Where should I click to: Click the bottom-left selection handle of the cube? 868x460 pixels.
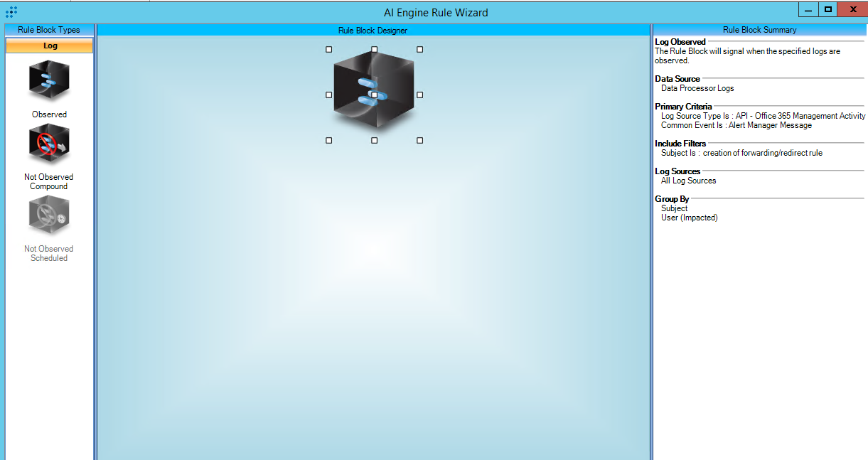(328, 141)
